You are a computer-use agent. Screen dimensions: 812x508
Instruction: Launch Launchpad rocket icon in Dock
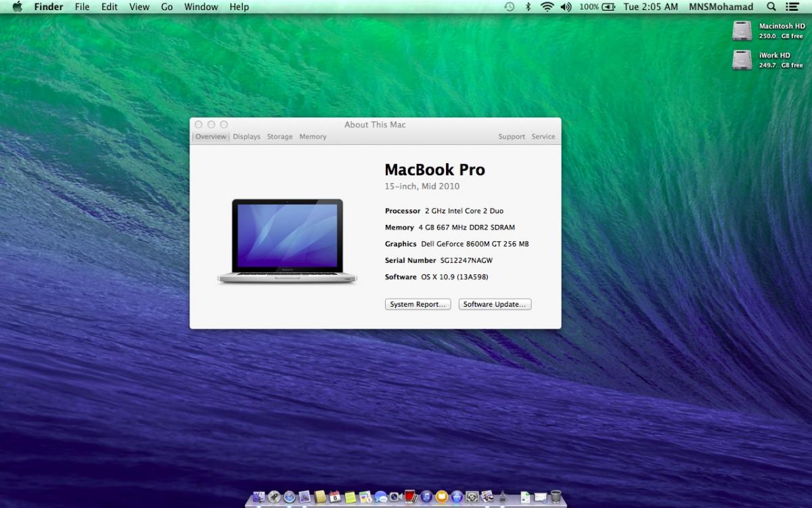coord(274,497)
